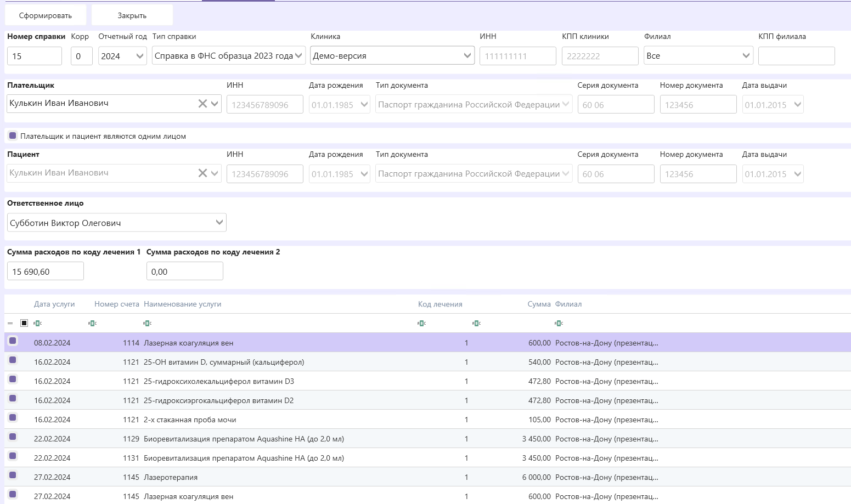Open the Номер счета column filter icon

click(x=93, y=323)
